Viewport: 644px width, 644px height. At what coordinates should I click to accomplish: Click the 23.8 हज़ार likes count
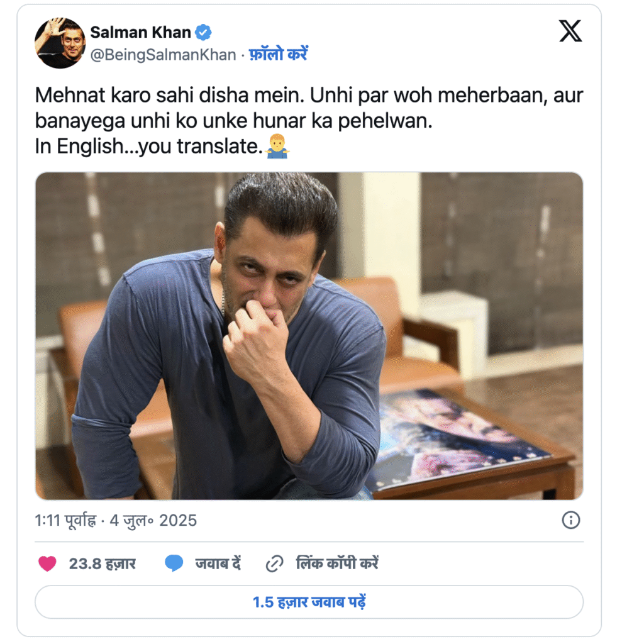click(x=102, y=564)
